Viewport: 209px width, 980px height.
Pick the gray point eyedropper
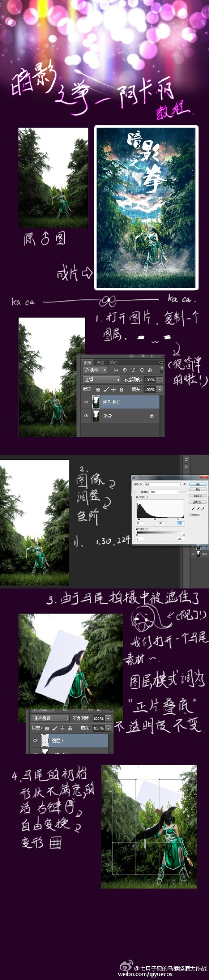point(197,509)
